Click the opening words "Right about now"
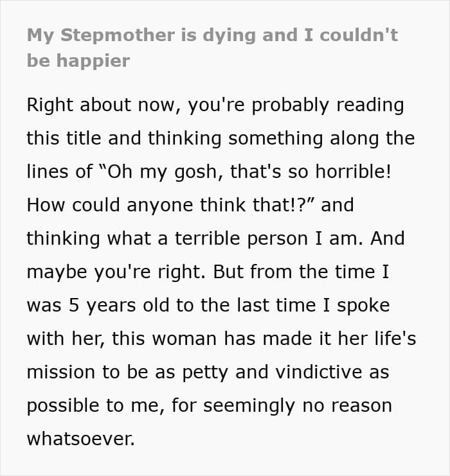 102,105
